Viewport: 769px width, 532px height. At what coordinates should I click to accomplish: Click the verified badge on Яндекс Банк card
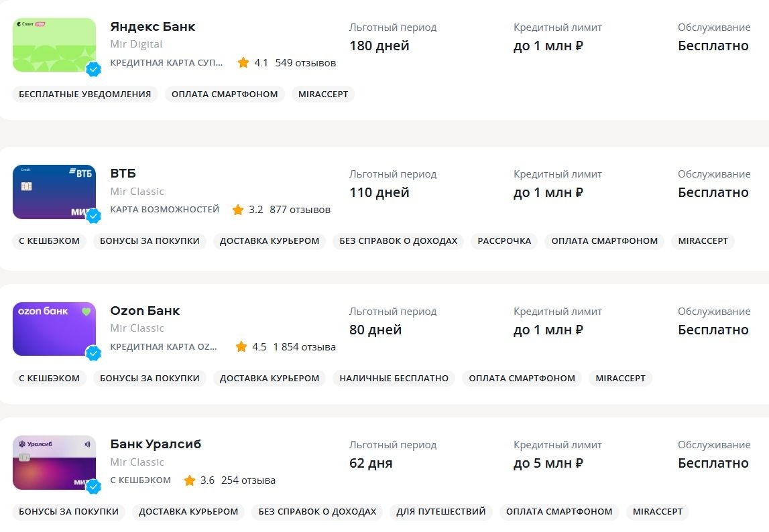[x=93, y=69]
